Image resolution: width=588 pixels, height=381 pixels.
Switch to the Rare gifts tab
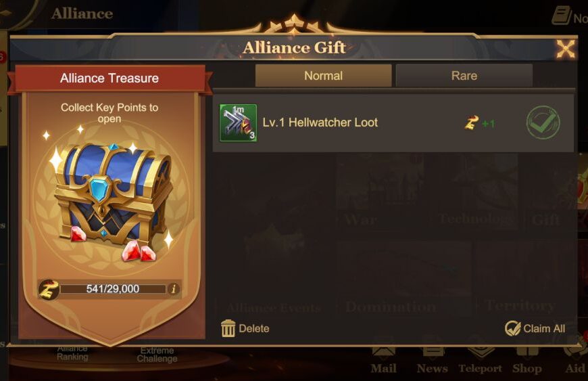pos(464,75)
